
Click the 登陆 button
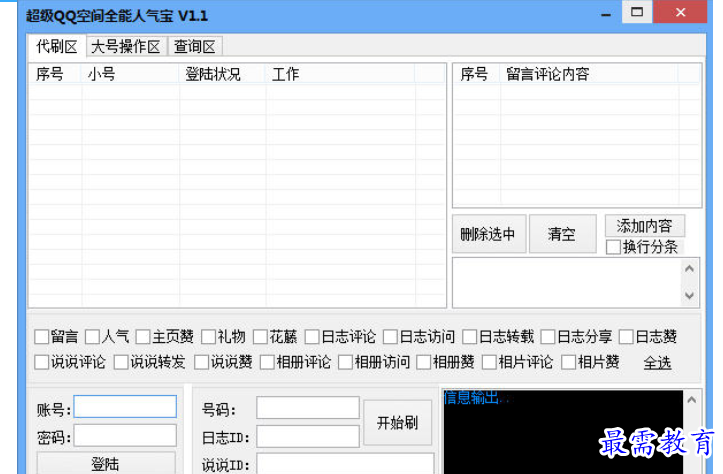106,463
